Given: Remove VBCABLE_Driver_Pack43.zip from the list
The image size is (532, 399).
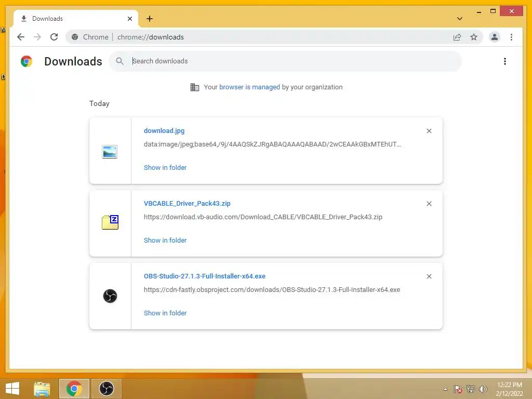Looking at the screenshot, I should [429, 204].
